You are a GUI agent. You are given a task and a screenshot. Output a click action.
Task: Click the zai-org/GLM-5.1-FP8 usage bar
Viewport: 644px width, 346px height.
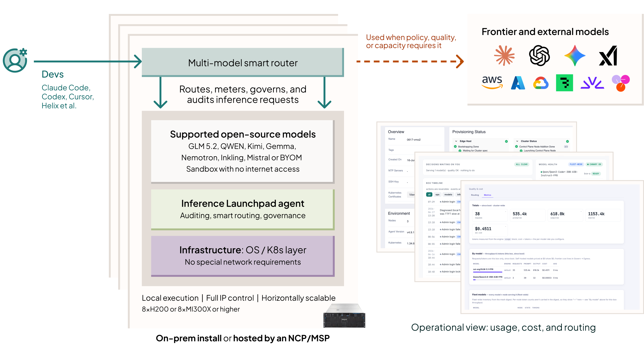pos(487,272)
